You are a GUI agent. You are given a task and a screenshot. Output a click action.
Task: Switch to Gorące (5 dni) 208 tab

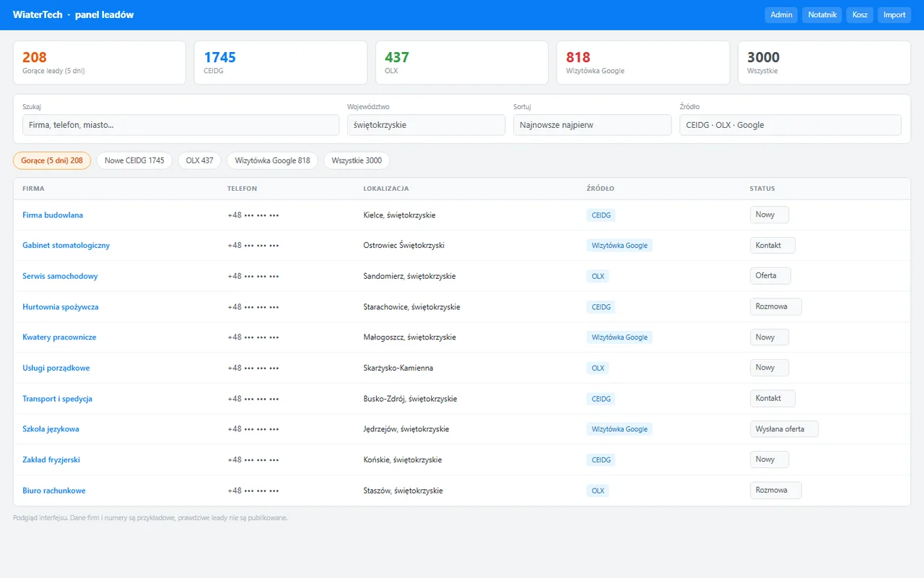coord(52,160)
